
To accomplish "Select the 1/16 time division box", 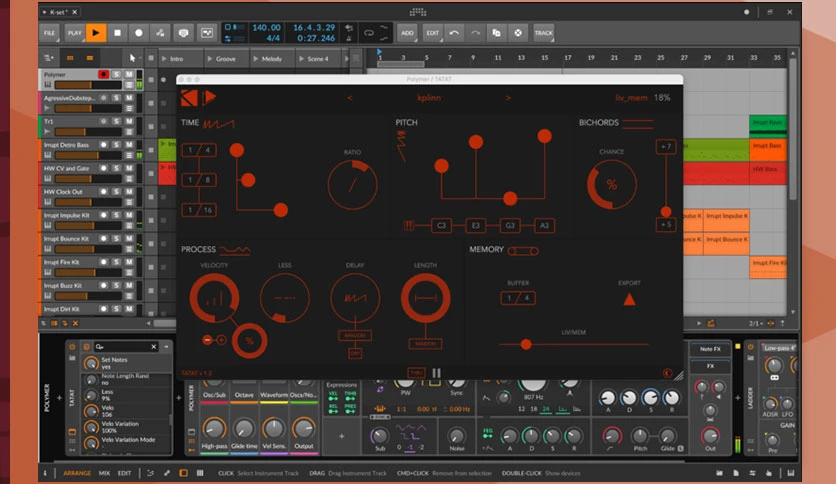I will [199, 210].
